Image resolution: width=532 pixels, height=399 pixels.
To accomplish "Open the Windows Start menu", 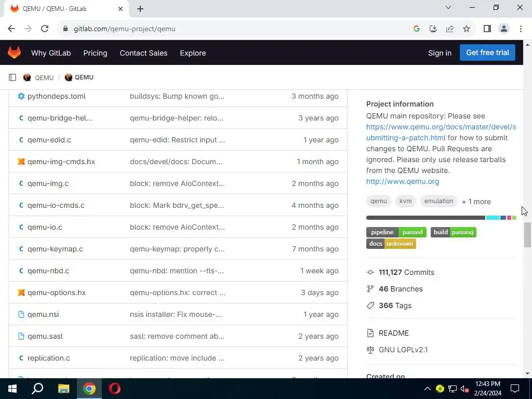I will tap(12, 389).
